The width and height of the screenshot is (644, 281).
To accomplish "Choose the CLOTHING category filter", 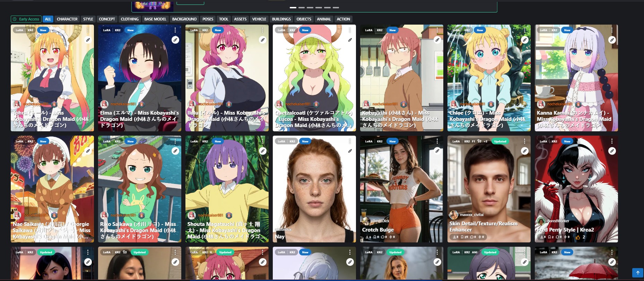I will click(130, 19).
